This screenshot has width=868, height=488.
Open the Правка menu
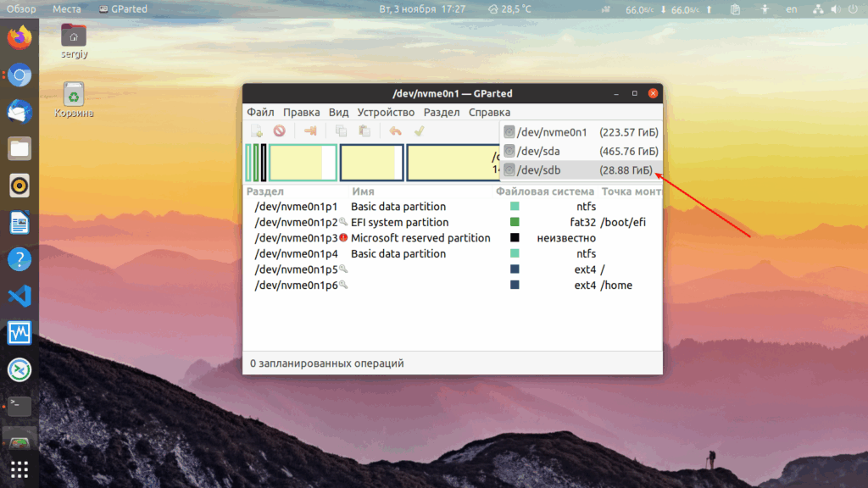[x=301, y=113]
